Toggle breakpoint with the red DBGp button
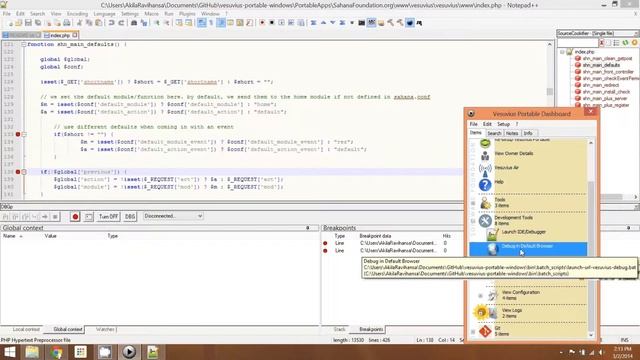The width and height of the screenshot is (640, 360). 75,216
